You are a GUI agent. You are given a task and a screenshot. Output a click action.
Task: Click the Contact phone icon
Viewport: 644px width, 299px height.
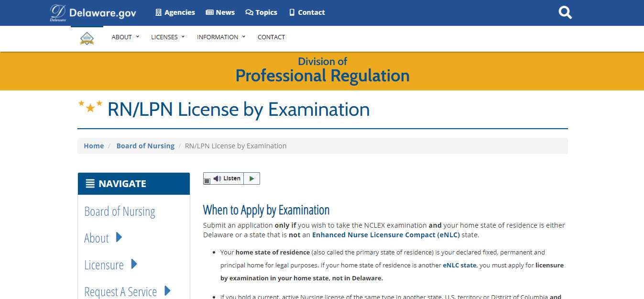click(291, 12)
